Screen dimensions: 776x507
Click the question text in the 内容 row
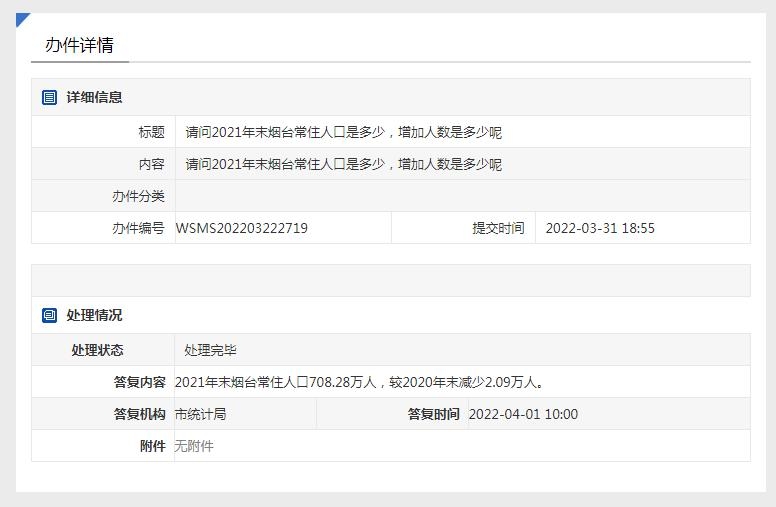[343, 164]
